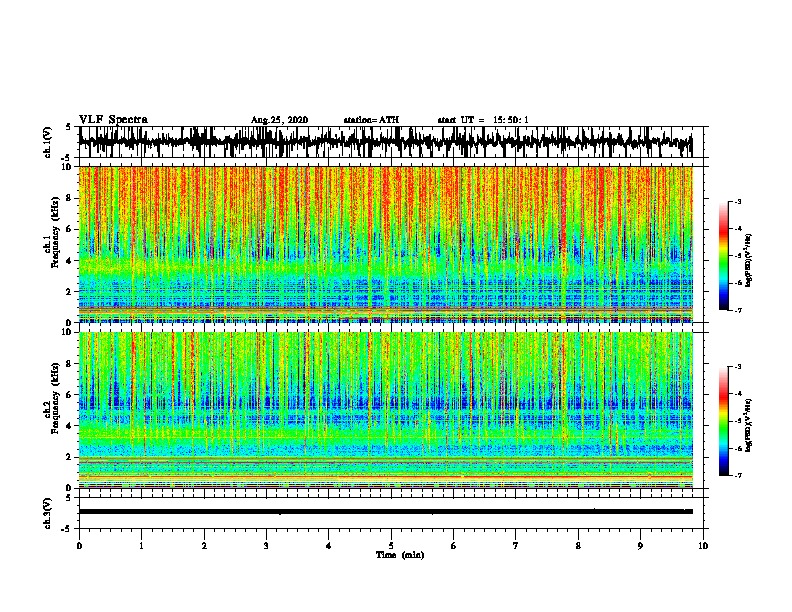The height and width of the screenshot is (612, 792).
Task: Click the ch.1 color bar "-3" tick
Action: click(737, 201)
